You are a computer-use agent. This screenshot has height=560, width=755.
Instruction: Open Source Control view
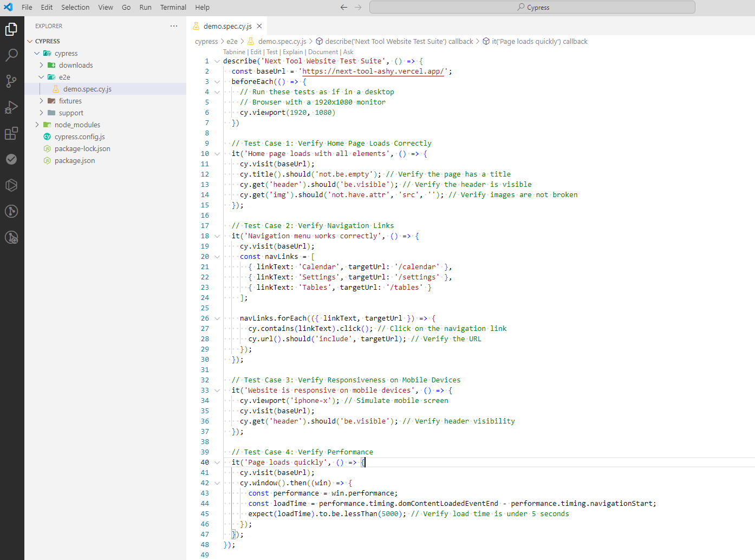(x=11, y=81)
